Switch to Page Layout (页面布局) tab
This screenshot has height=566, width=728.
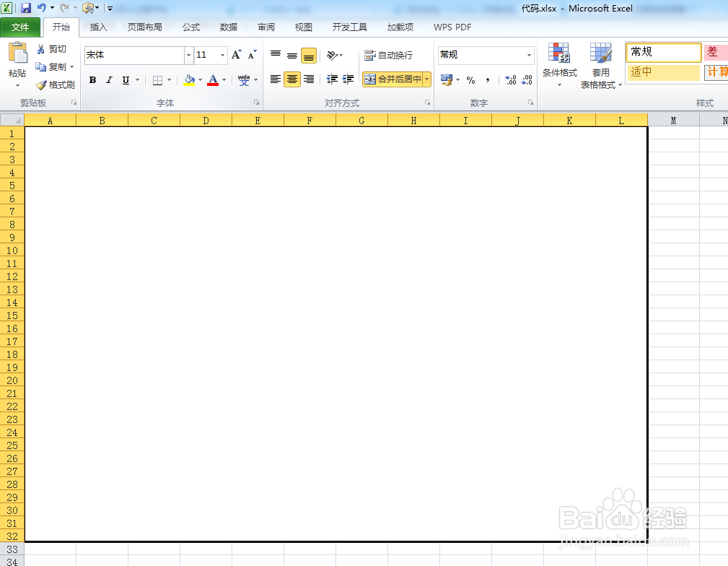point(145,27)
